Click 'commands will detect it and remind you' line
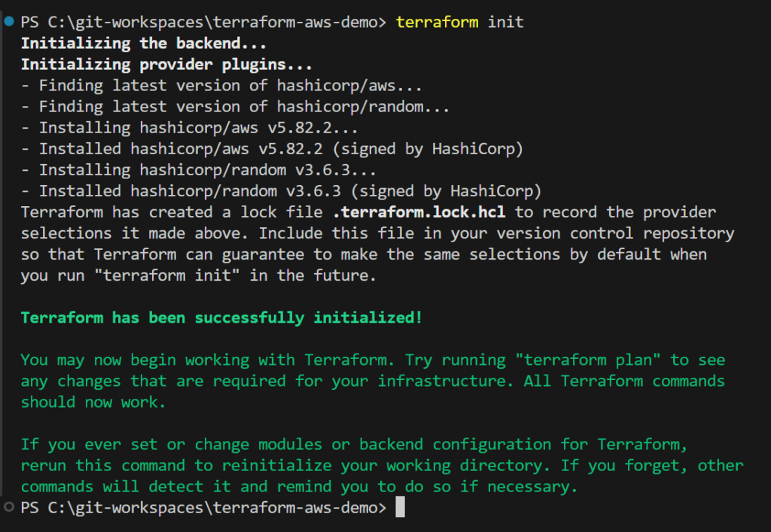 coord(299,487)
